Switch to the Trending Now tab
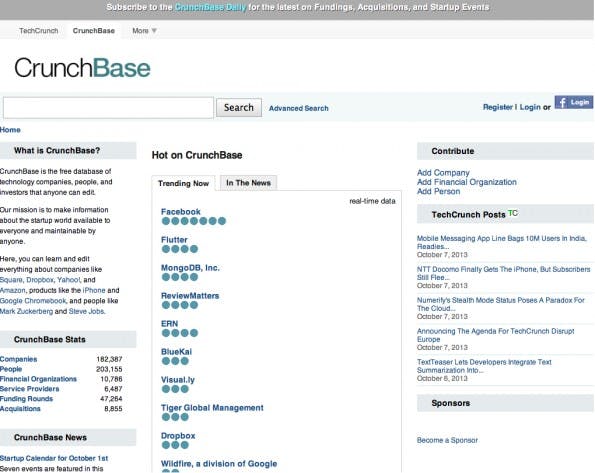Image resolution: width=595 pixels, height=473 pixels. pos(183,183)
